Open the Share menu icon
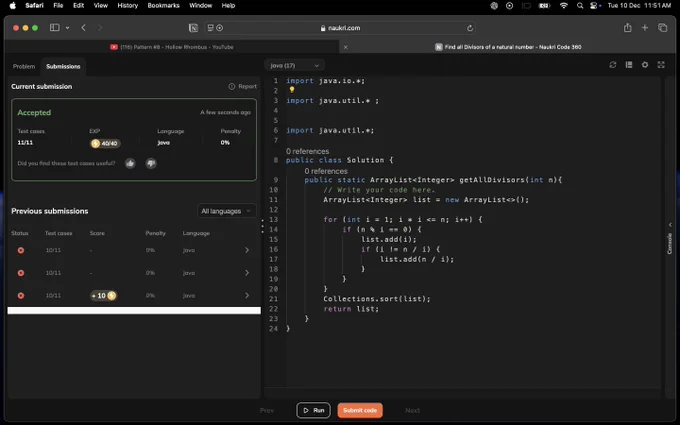Viewport: 680px width, 425px height. click(628, 28)
